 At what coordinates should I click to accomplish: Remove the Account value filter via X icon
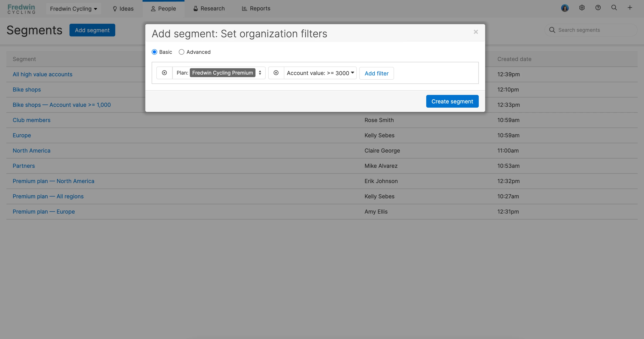pyautogui.click(x=276, y=73)
